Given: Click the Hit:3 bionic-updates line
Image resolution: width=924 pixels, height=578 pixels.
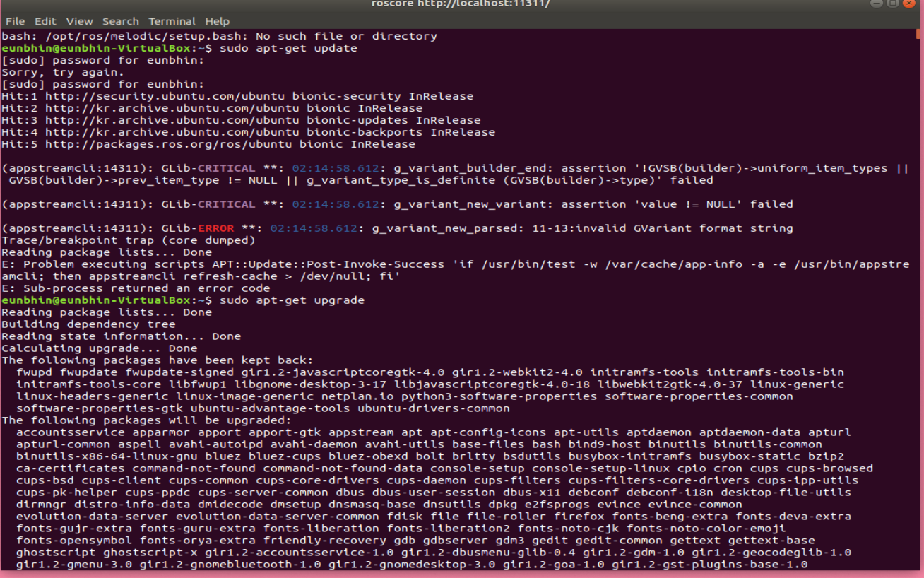Looking at the screenshot, I should [241, 120].
